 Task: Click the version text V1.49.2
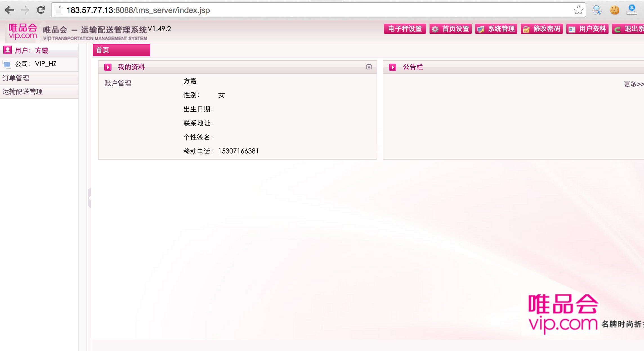[159, 29]
